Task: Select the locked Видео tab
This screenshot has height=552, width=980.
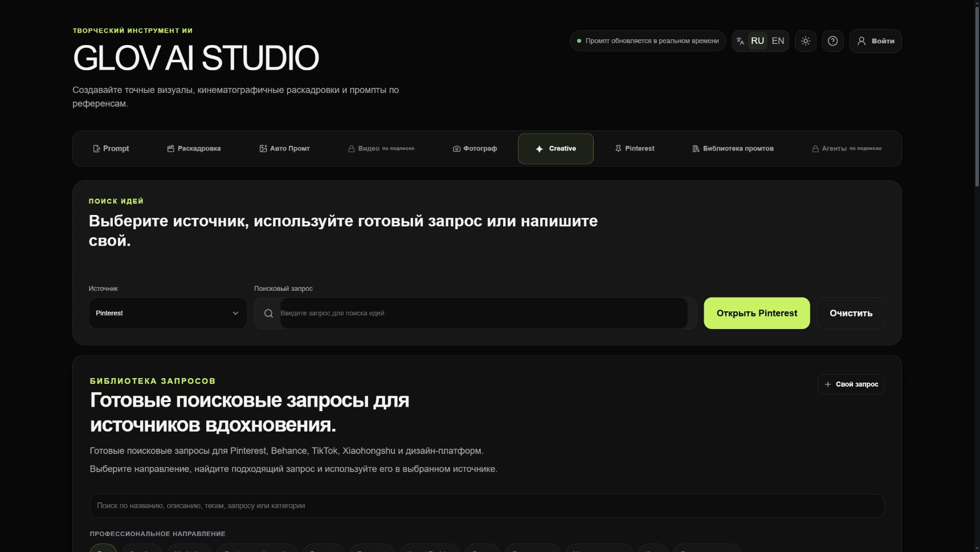Action: pyautogui.click(x=381, y=149)
